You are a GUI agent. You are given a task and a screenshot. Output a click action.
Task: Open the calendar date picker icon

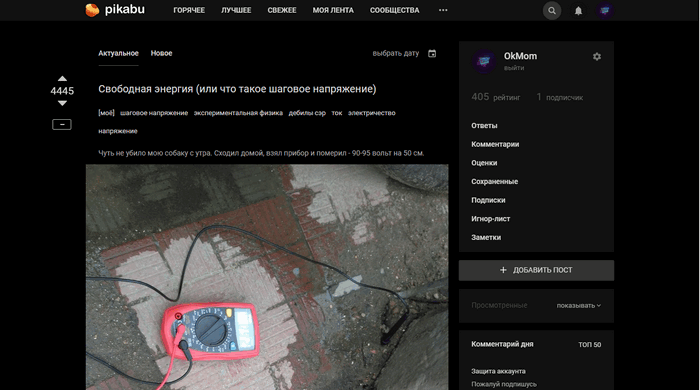(432, 54)
